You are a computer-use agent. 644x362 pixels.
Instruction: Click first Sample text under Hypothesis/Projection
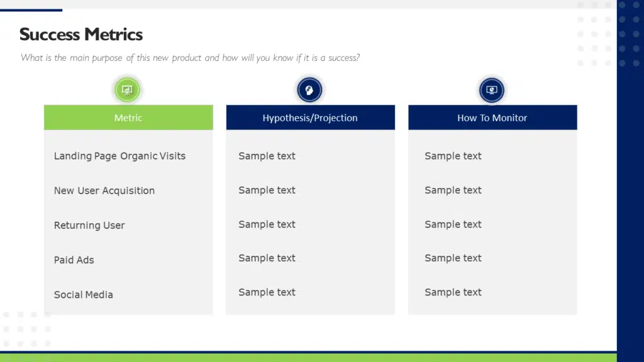267,156
